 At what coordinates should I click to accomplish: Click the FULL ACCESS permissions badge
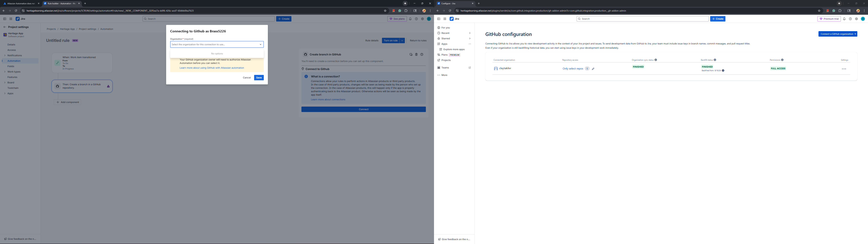pos(778,68)
